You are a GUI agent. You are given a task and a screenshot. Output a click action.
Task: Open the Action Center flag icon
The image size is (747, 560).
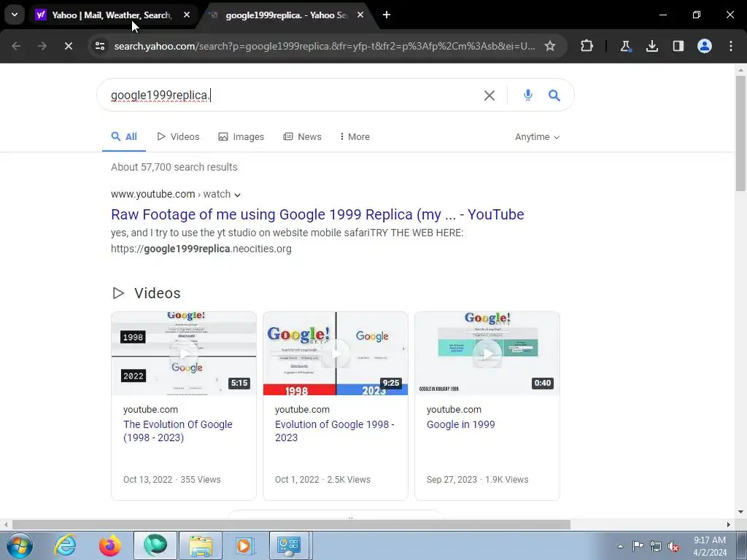(638, 546)
